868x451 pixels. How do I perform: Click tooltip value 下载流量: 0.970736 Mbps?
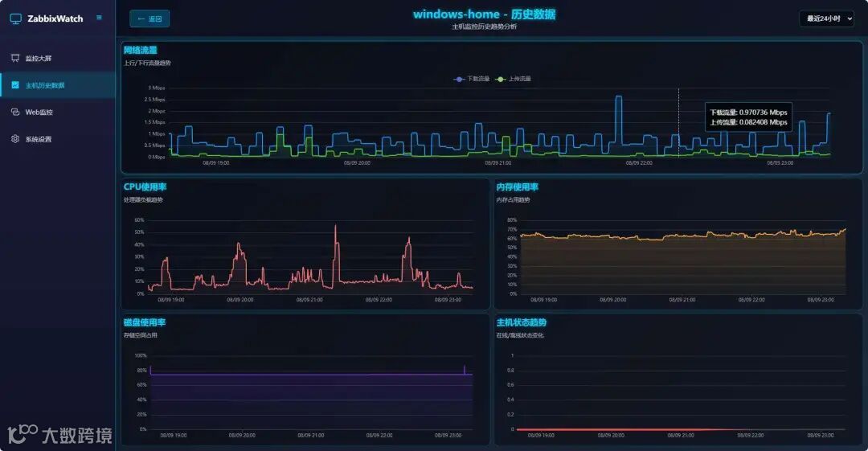[x=748, y=113]
